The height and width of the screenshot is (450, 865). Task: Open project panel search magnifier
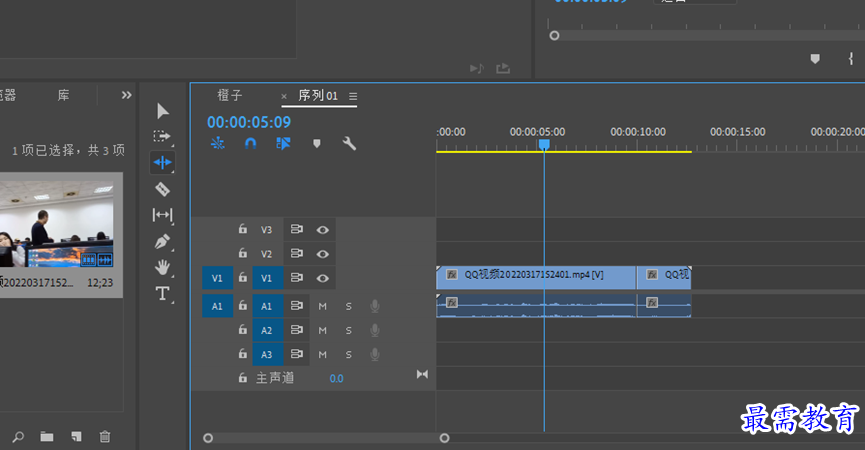[x=18, y=437]
